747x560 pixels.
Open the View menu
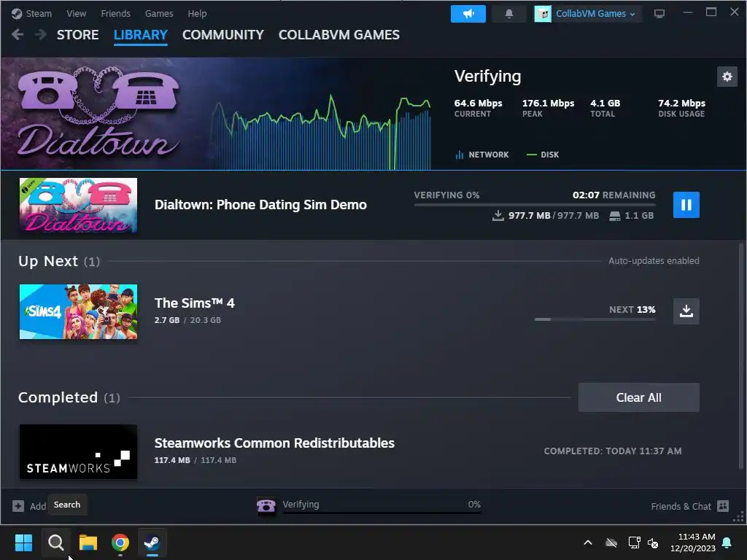(x=76, y=13)
